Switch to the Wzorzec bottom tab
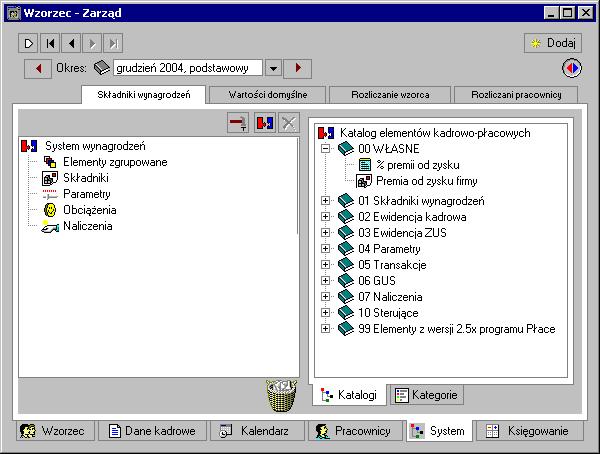The image size is (600, 454). click(x=55, y=431)
